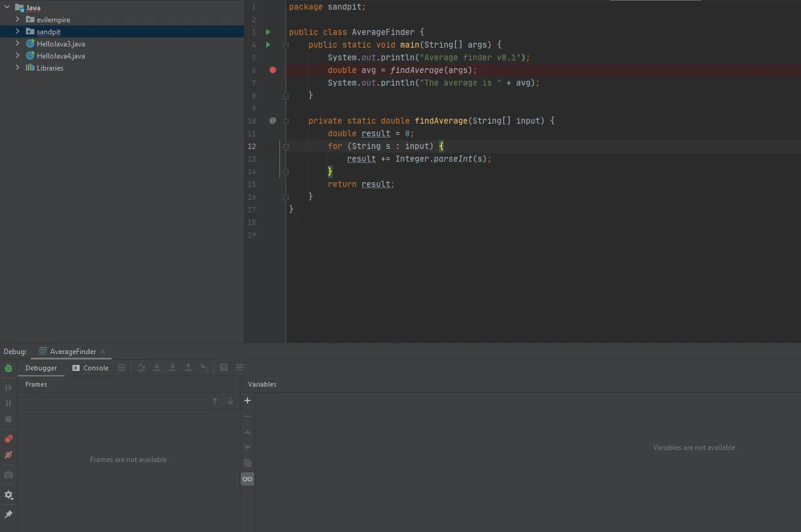Toggle Mute Breakpoints in debug sidebar
Image resolution: width=801 pixels, height=532 pixels.
(x=8, y=455)
